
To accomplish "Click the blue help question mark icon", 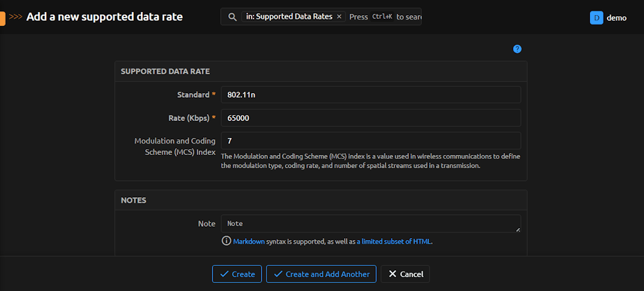I will click(x=517, y=49).
